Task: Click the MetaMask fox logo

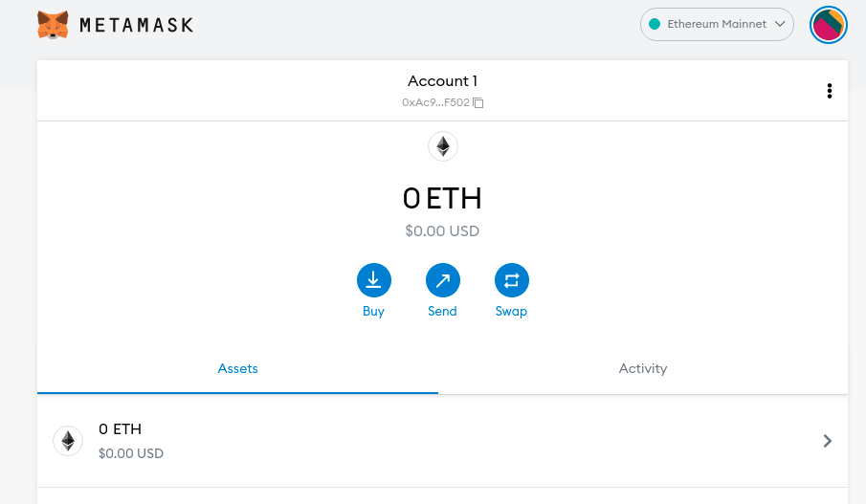Action: [53, 25]
